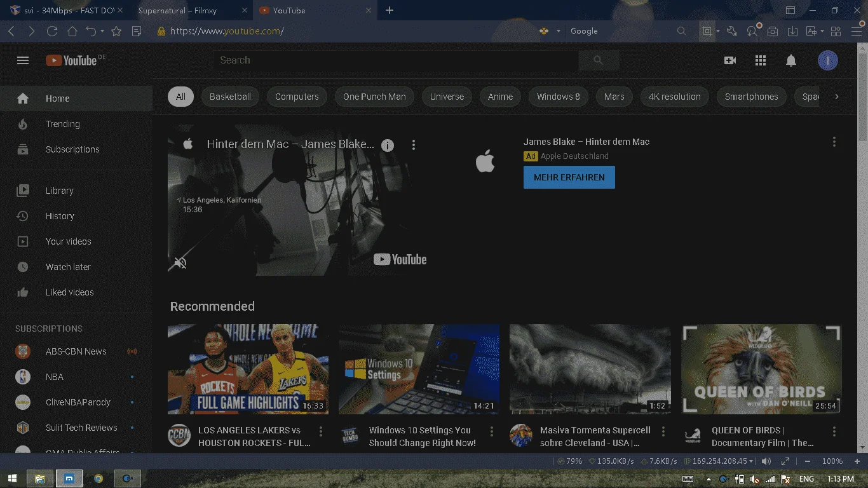Open the YouTube guide hamburger menu
The width and height of the screenshot is (868, 488).
point(23,60)
